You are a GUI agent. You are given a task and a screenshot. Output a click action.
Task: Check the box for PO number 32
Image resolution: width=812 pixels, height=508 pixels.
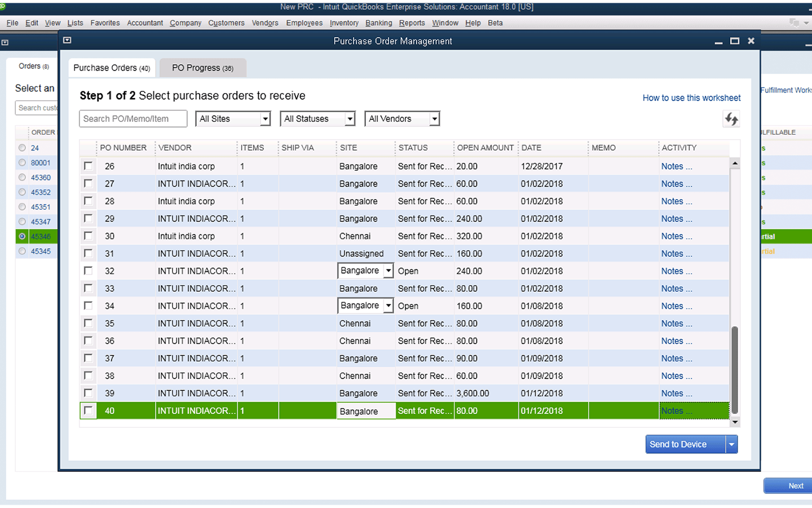pyautogui.click(x=88, y=271)
